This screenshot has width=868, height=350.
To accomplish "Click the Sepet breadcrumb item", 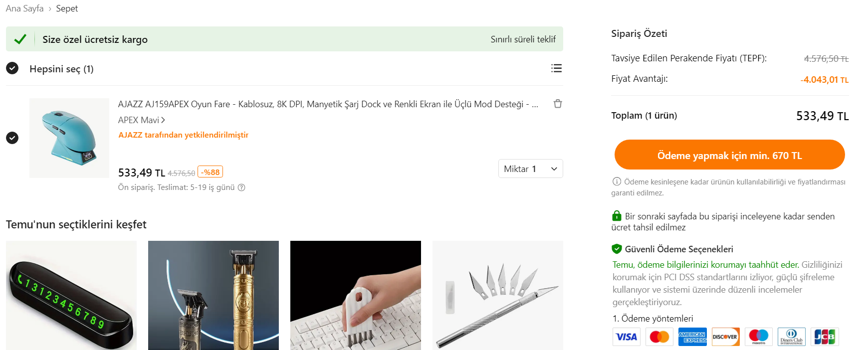I will [x=67, y=8].
